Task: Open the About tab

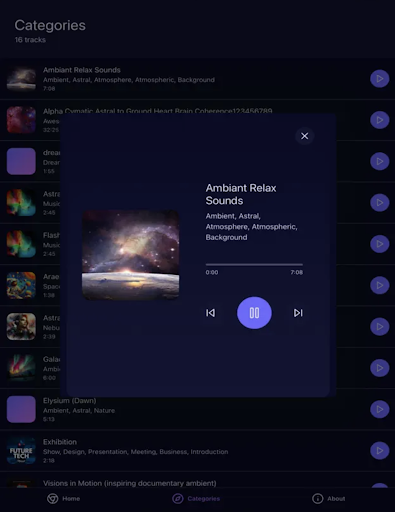Action: point(329,499)
